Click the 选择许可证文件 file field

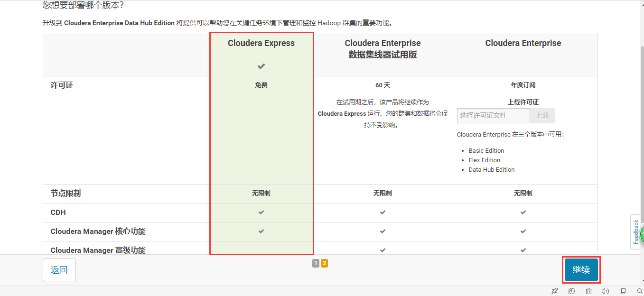[x=494, y=116]
